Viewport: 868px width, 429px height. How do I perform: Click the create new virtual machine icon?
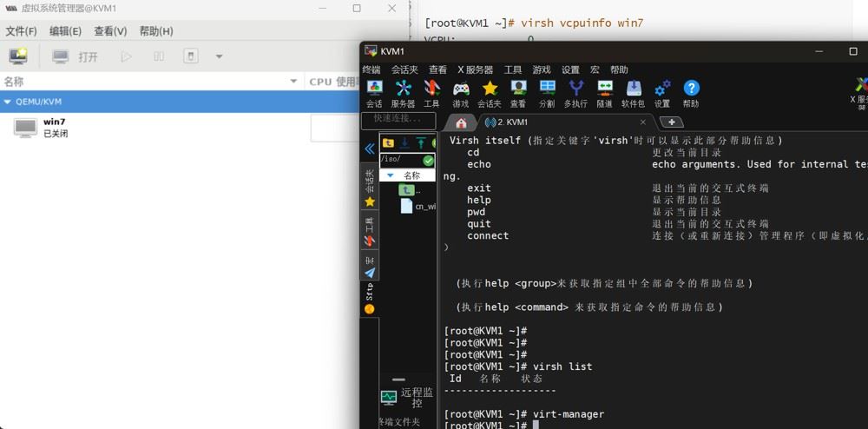[x=17, y=56]
